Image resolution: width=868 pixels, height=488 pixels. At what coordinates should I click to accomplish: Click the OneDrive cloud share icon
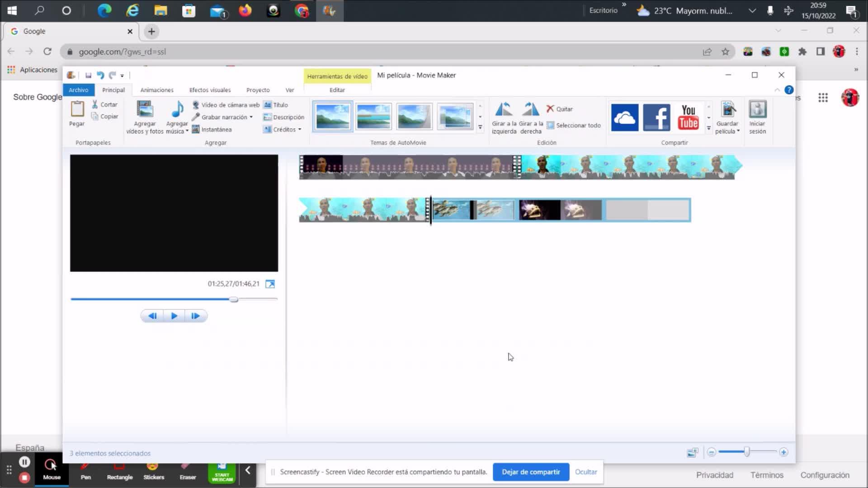[x=624, y=117]
